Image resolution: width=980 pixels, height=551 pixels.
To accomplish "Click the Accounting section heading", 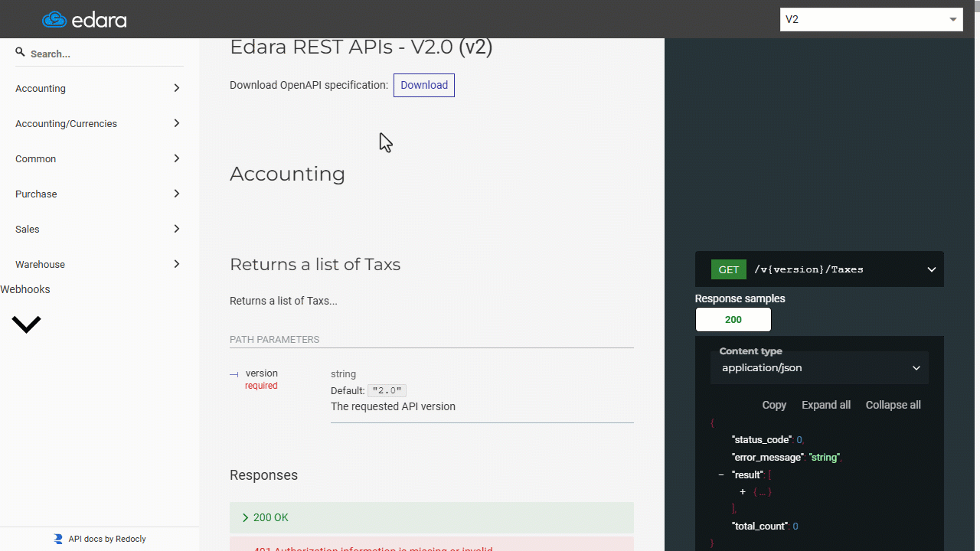I will 287,174.
